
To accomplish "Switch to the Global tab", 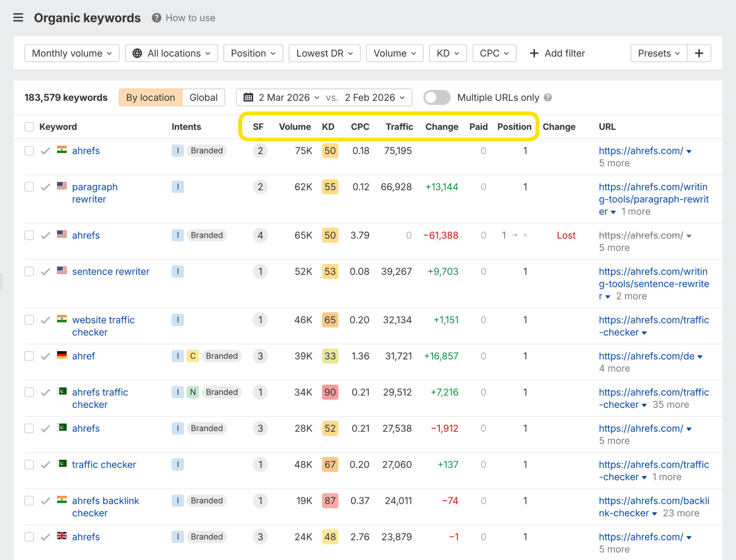I will (203, 97).
